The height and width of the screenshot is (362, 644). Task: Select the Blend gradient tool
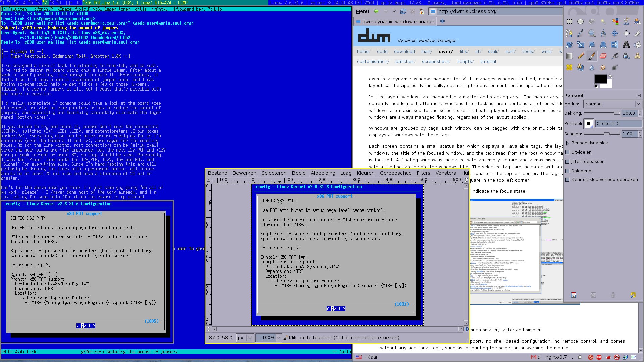pos(569,56)
